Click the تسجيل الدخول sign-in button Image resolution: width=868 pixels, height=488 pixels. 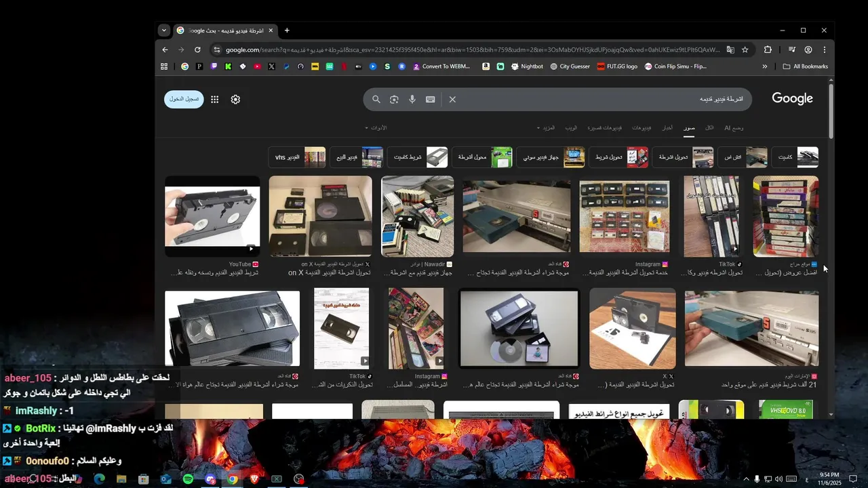tap(184, 99)
